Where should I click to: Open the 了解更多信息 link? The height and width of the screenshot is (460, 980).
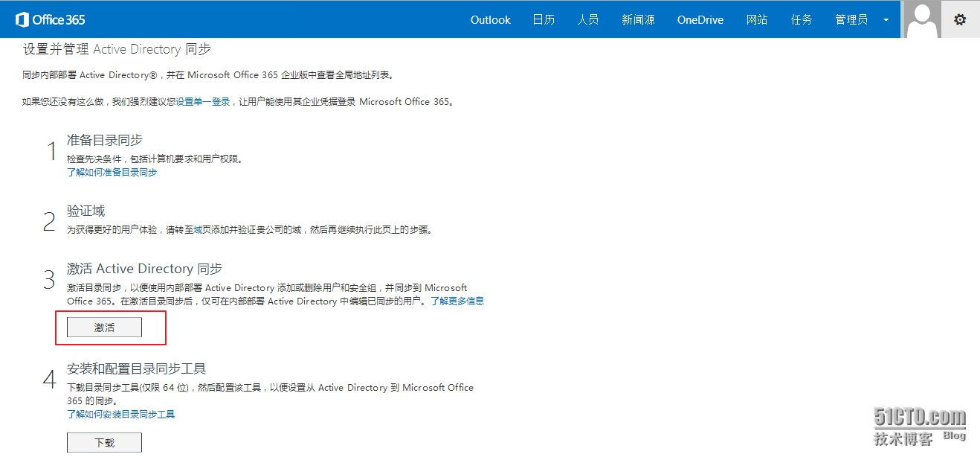click(457, 301)
